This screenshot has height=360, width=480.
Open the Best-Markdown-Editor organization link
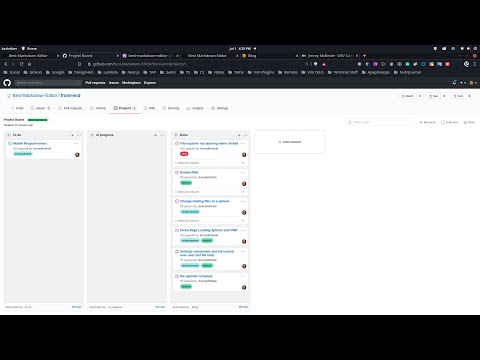click(x=35, y=95)
